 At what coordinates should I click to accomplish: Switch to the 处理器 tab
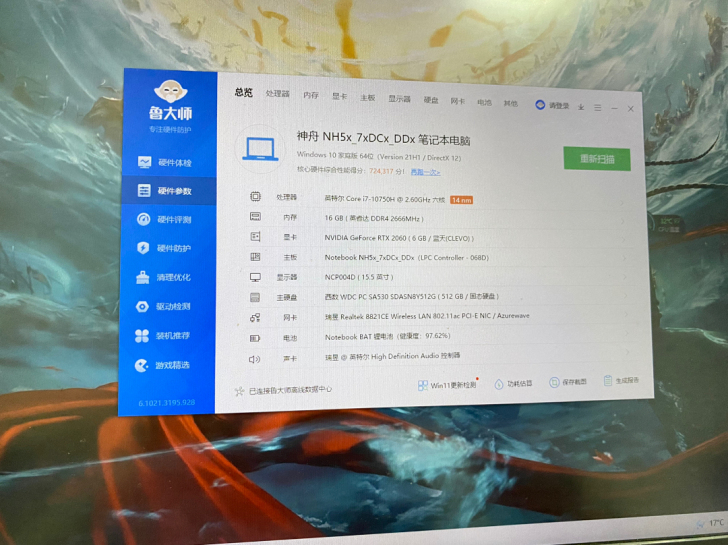(277, 94)
